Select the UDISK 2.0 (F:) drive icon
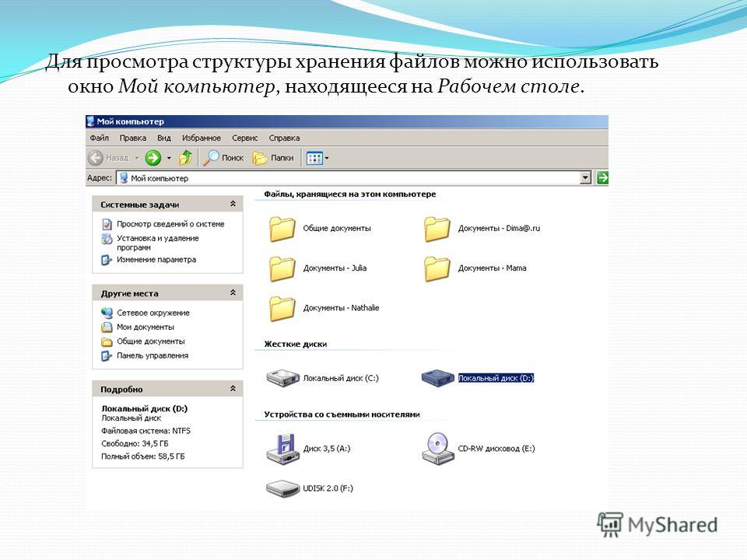Screen dimensions: 747x560 282,488
